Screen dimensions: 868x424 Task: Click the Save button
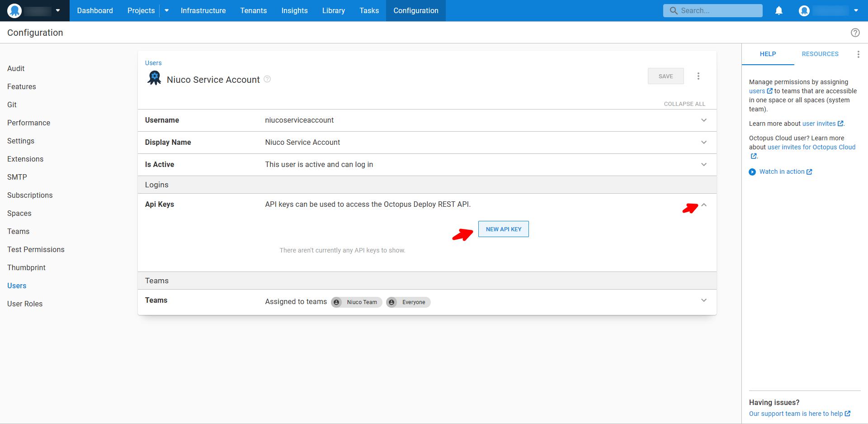[x=665, y=76]
